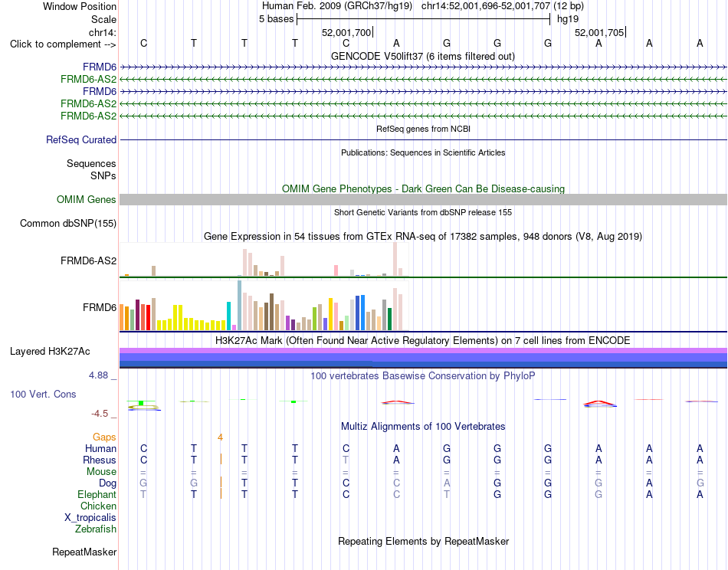This screenshot has width=728, height=570.
Task: Open the 'OMIM Gene Phenotypes' green track title
Action: coord(423,189)
